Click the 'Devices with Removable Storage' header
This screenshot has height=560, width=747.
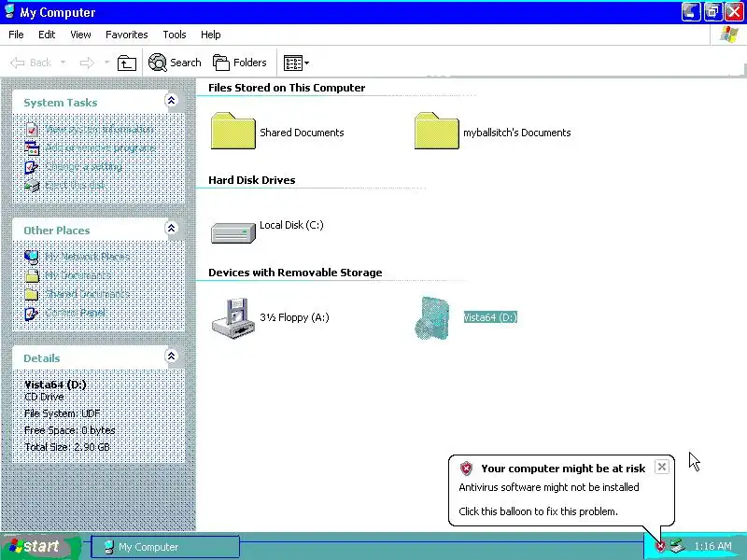[295, 273]
